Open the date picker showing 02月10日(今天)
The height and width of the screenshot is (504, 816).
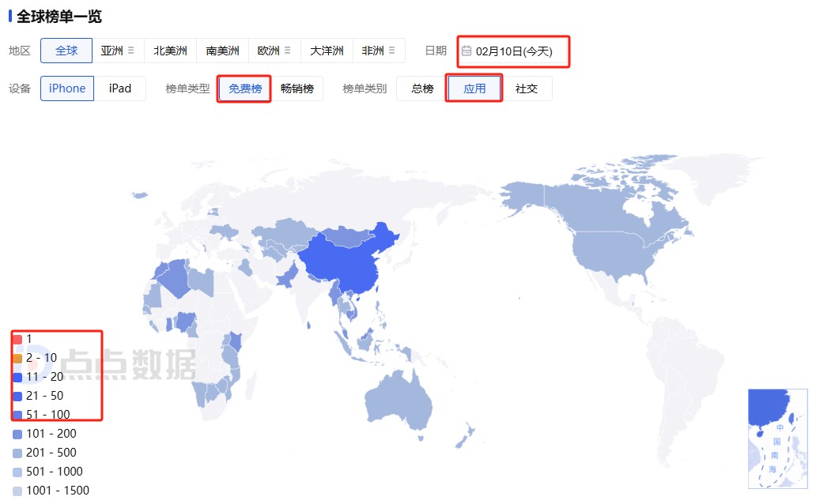pyautogui.click(x=513, y=51)
